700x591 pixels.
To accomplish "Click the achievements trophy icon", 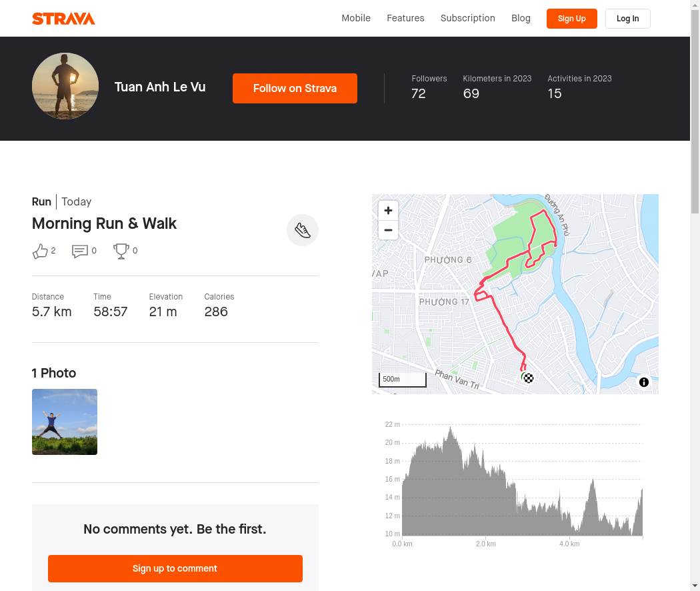I will pos(121,251).
